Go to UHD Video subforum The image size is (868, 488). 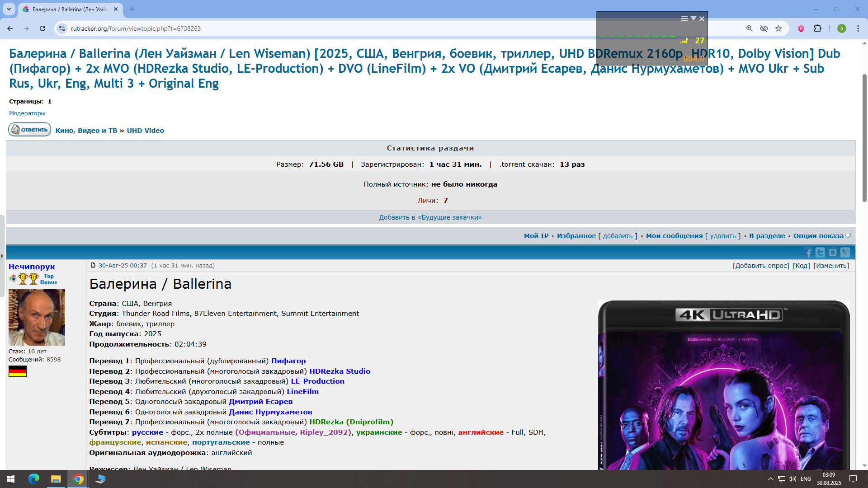coord(145,131)
